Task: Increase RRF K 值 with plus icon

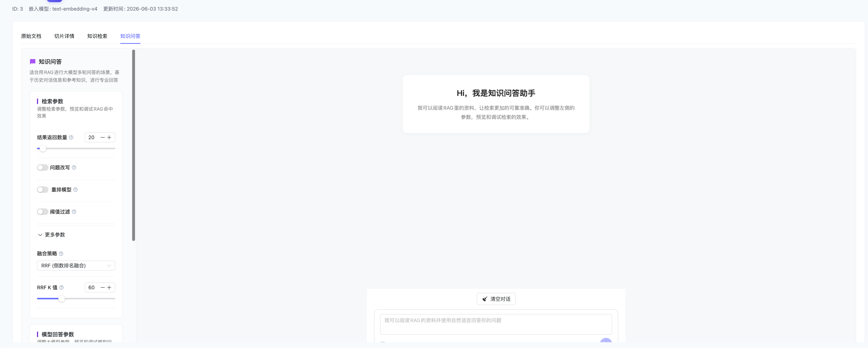Action: 109,288
